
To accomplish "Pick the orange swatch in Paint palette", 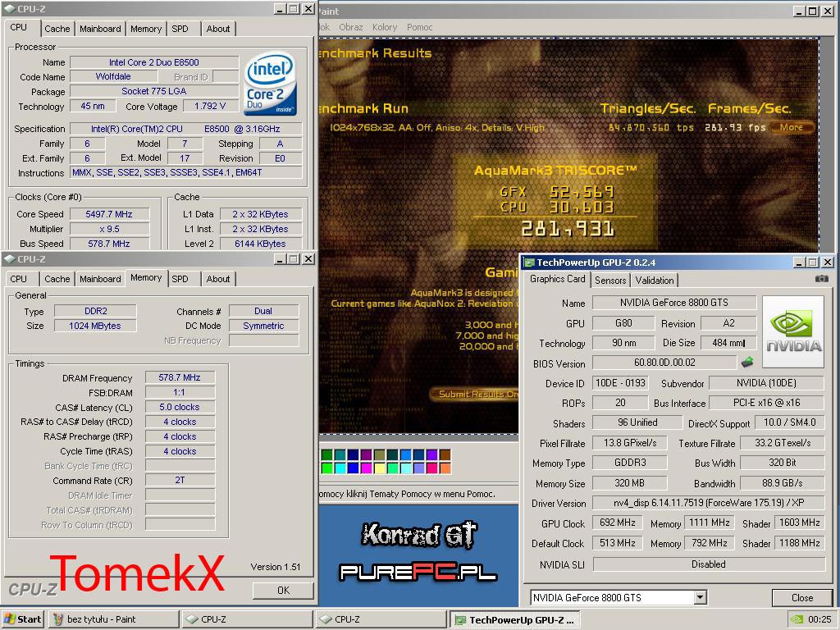I will (x=445, y=468).
